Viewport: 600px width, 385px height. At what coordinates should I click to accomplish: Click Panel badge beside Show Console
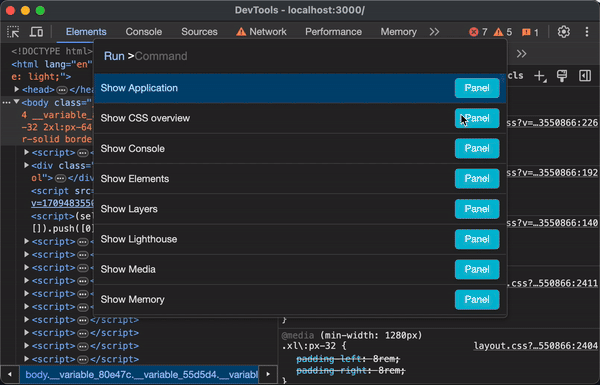pos(477,148)
